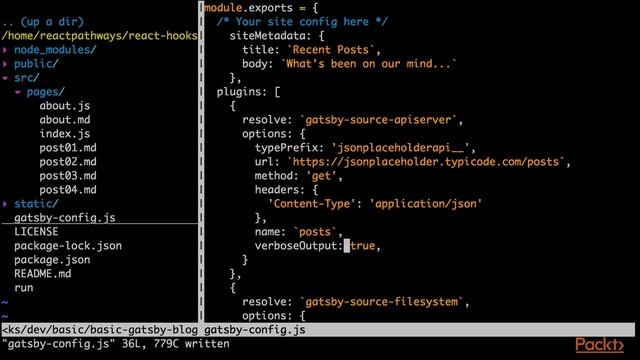Open about.js in the file tree
The height and width of the screenshot is (360, 640).
64,106
